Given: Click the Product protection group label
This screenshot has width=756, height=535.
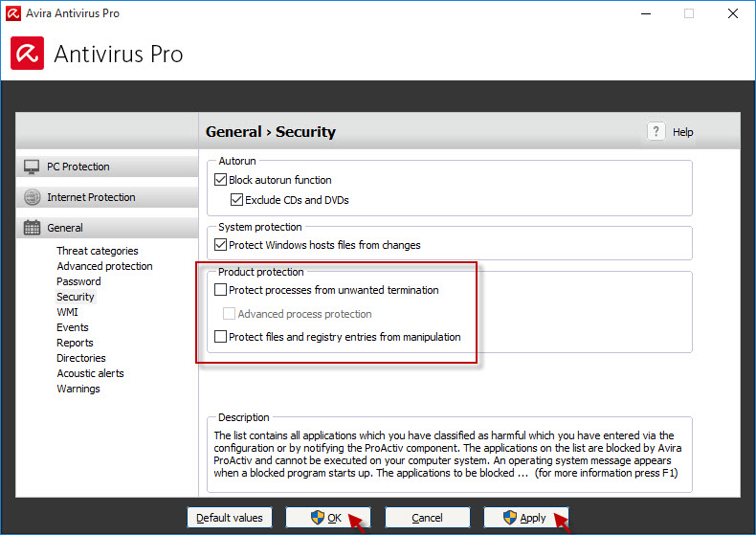Looking at the screenshot, I should [261, 272].
